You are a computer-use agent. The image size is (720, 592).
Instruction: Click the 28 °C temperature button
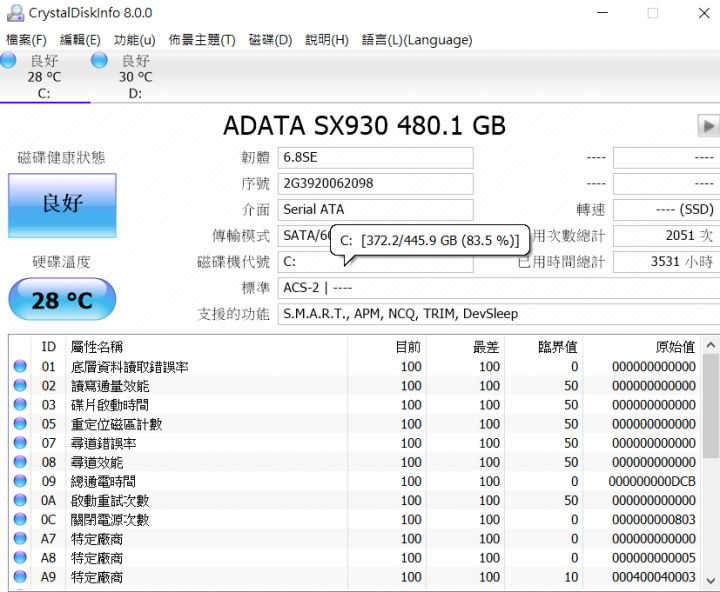point(62,299)
